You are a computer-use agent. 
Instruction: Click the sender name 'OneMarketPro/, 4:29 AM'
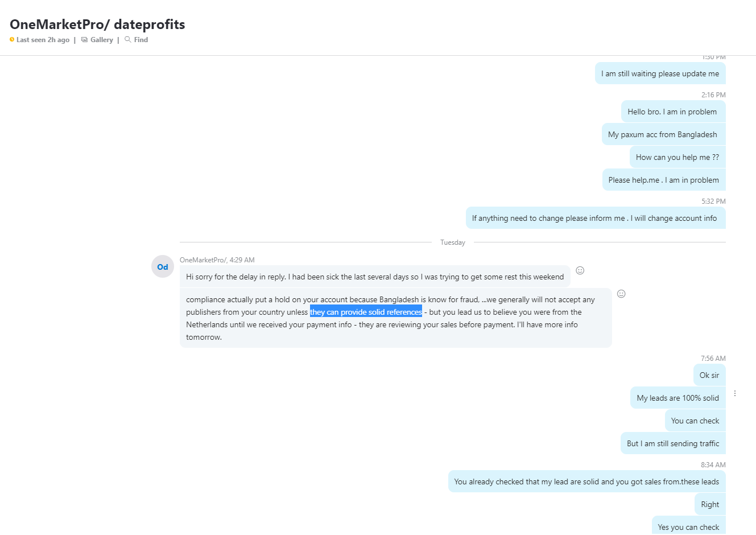click(217, 260)
